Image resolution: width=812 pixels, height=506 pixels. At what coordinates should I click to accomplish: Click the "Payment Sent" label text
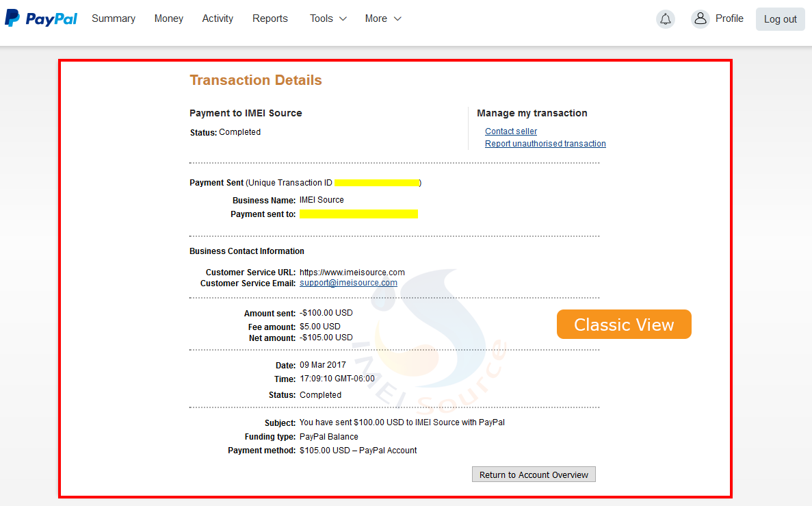[x=216, y=183]
